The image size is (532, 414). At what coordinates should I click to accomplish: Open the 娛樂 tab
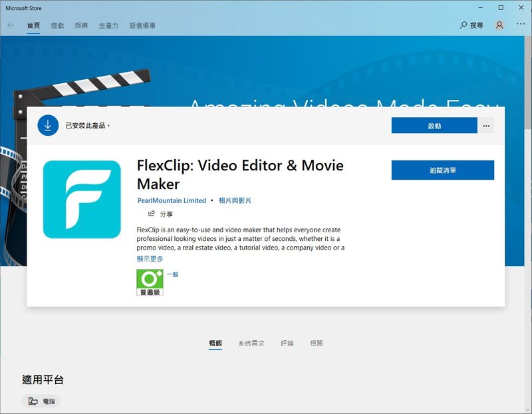pos(81,25)
